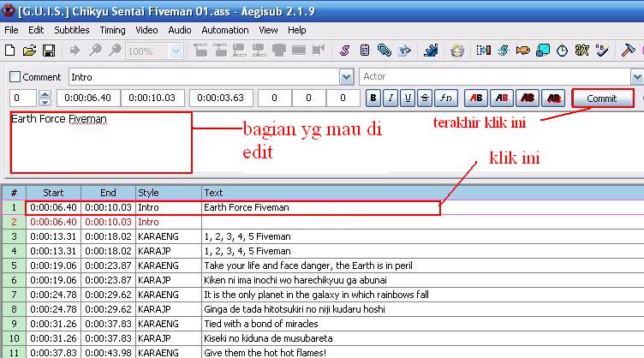Image resolution: width=644 pixels, height=358 pixels.
Task: Open the Styling Assistant icon
Action: (504, 51)
